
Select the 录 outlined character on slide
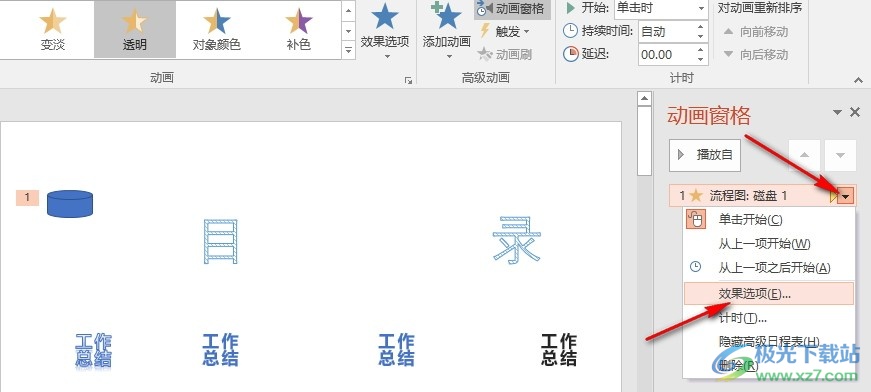[x=517, y=240]
